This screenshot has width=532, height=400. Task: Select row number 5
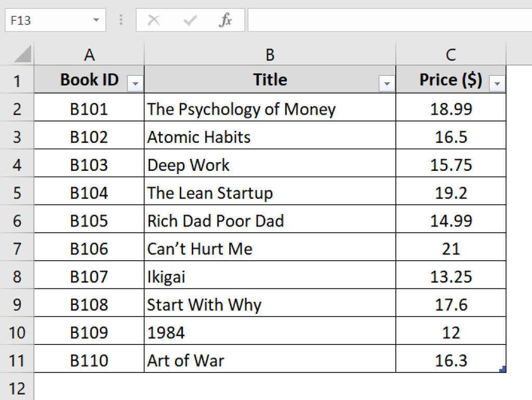pos(17,192)
